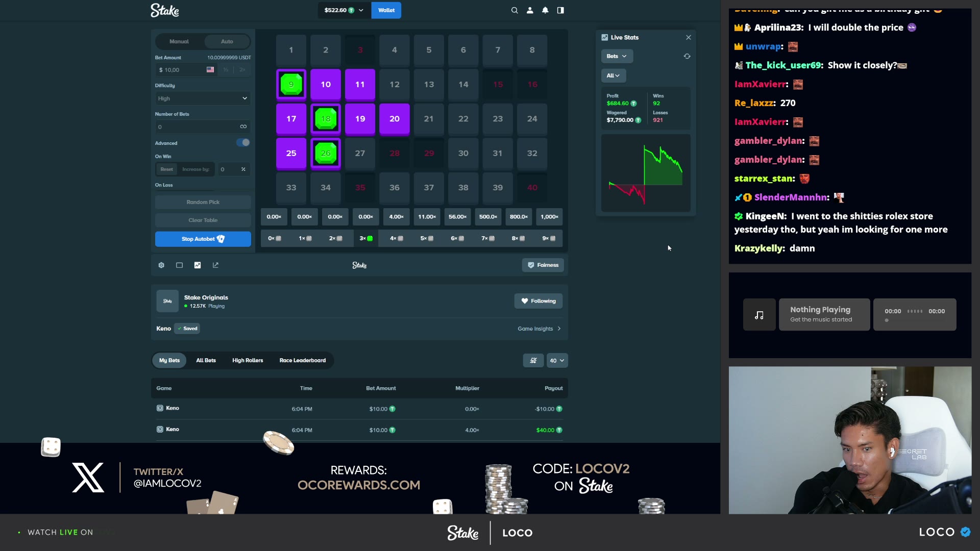Select On Win Increase by option
This screenshot has height=551, width=980.
[x=196, y=169]
